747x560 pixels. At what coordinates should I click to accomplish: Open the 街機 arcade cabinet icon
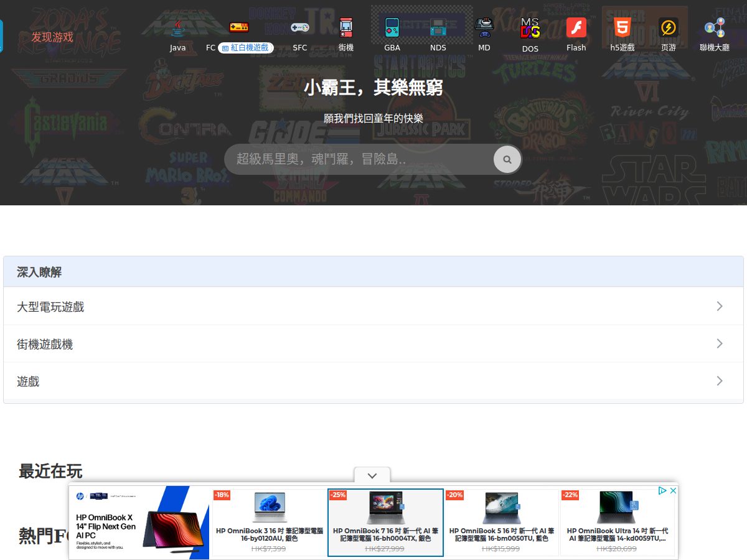346,27
